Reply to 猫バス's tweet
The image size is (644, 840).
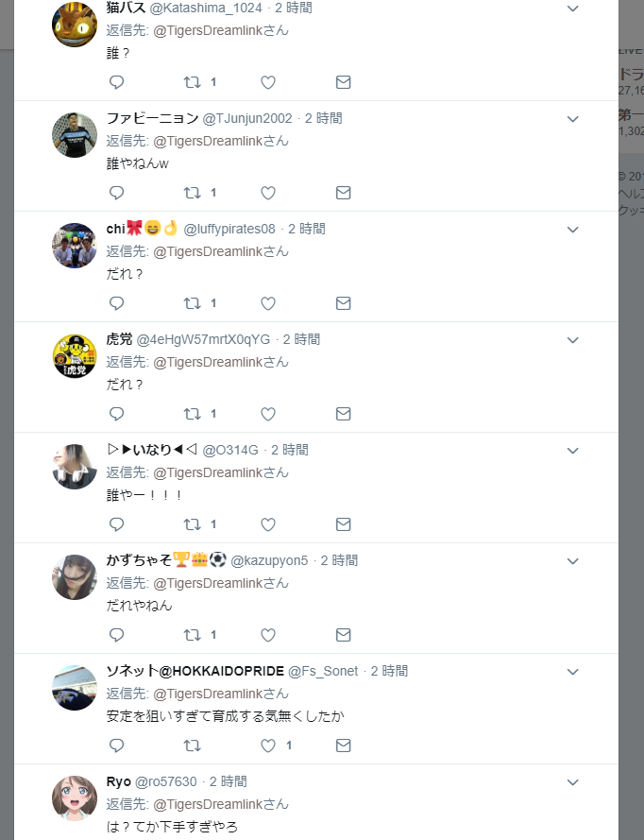tap(116, 82)
